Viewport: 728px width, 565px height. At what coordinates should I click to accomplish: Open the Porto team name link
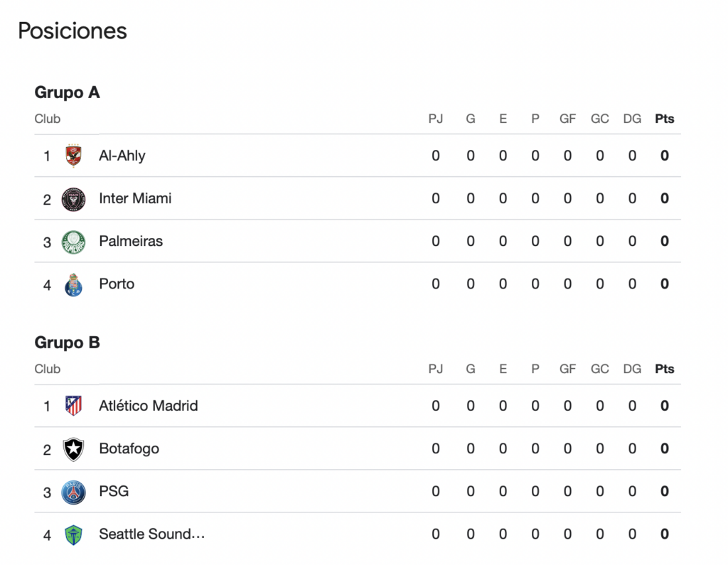[117, 284]
